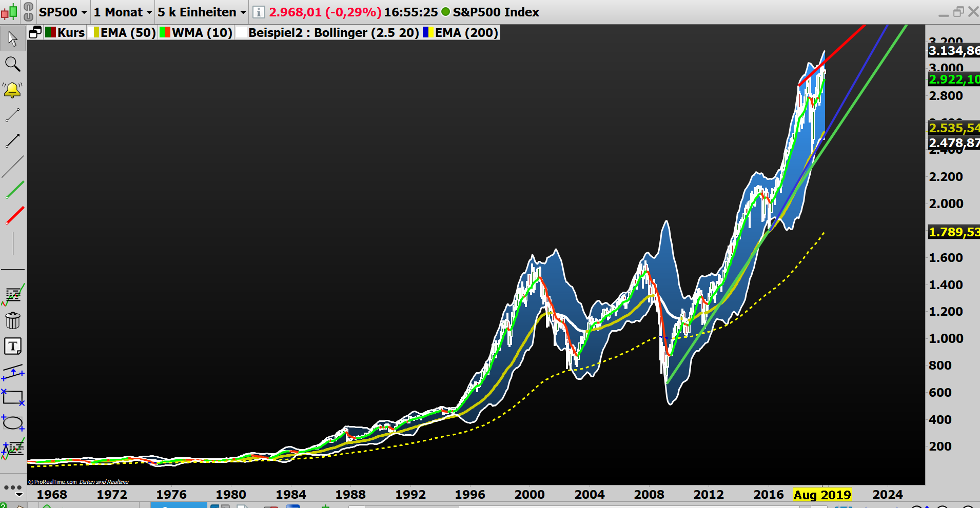Click the trash can delete tool

click(x=13, y=320)
